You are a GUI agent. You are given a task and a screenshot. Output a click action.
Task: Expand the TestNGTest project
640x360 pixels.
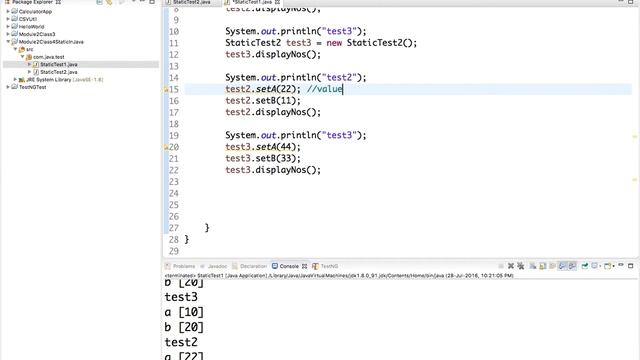point(8,87)
